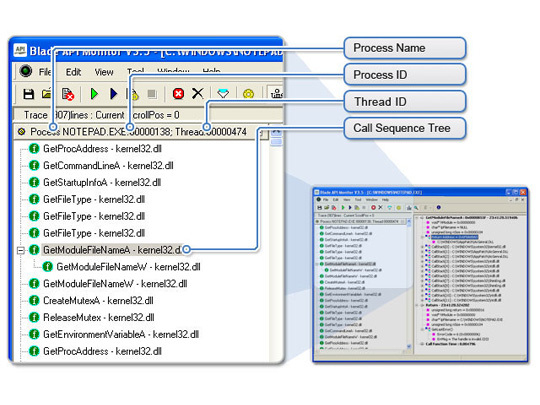Select GetProcAddress row directly under Process header

102,149
